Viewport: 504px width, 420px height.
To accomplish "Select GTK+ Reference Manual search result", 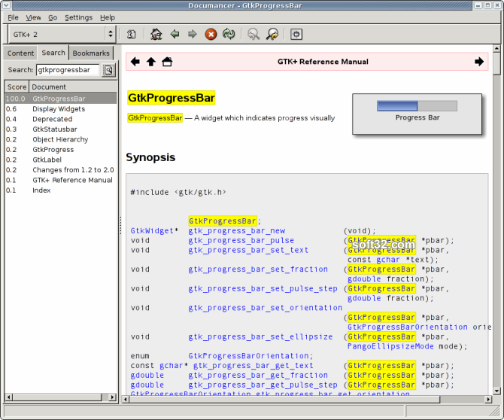I will (61, 180).
